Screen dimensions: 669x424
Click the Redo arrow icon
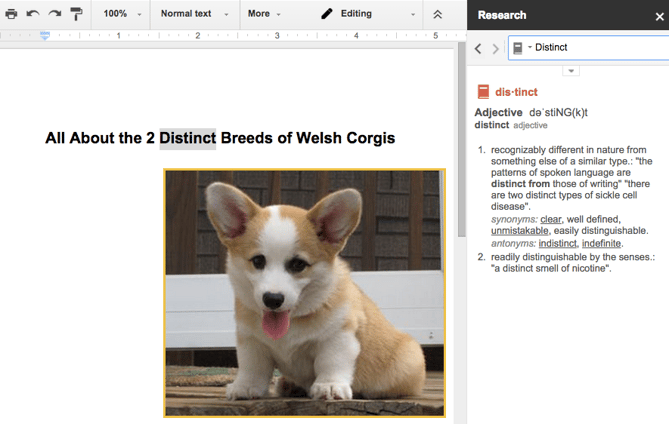(55, 14)
